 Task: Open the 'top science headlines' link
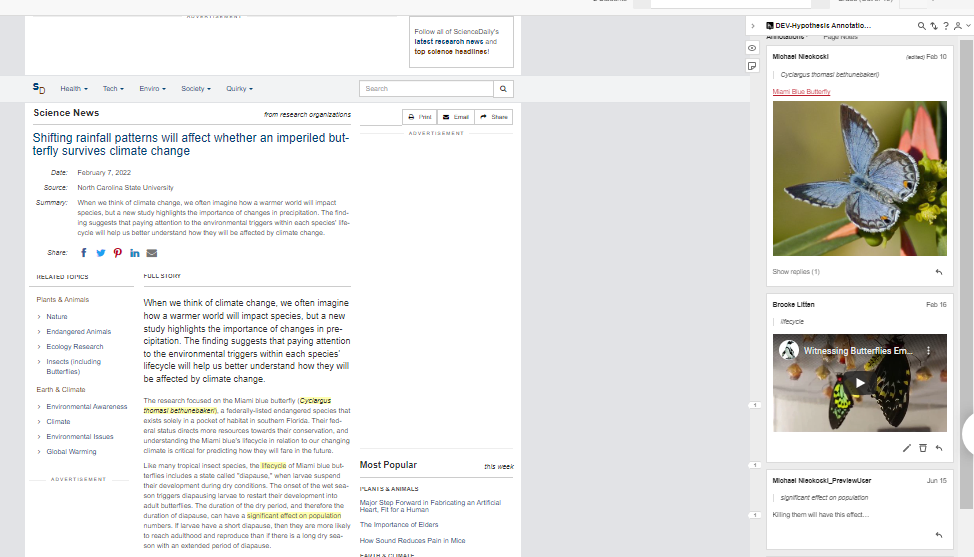tap(452, 52)
